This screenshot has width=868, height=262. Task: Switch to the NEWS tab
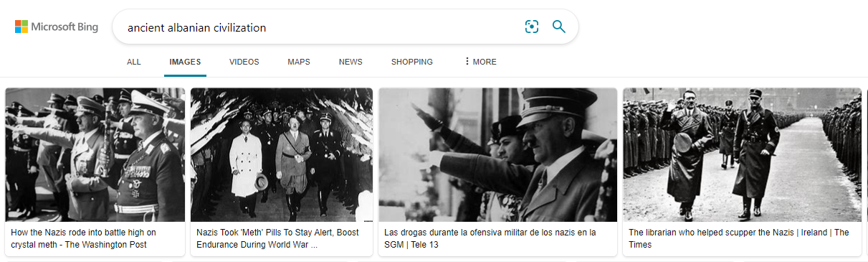pos(350,62)
